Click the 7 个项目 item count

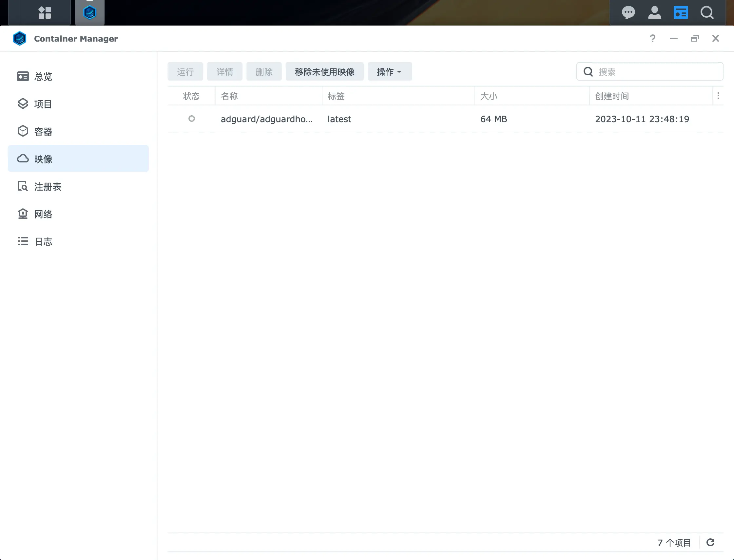tap(674, 543)
